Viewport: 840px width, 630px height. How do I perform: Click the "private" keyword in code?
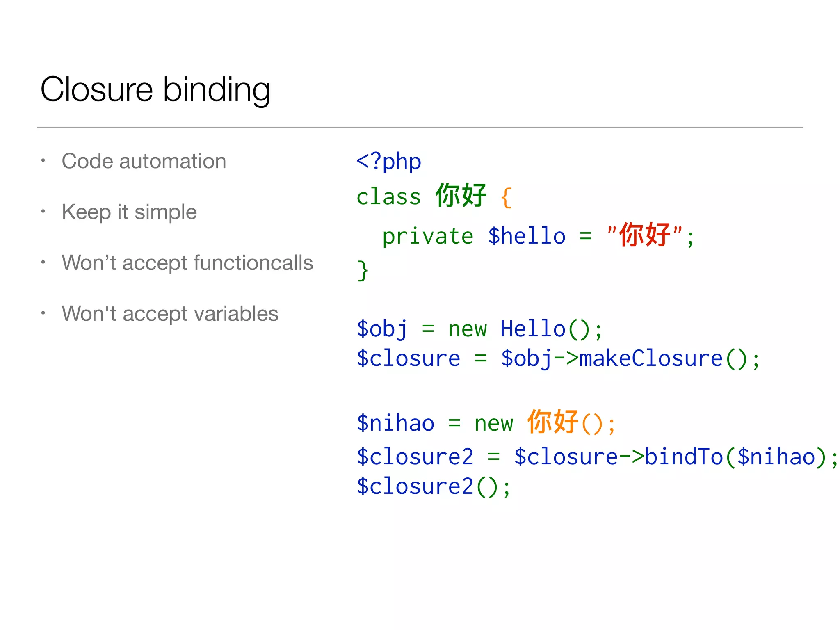click(x=428, y=236)
